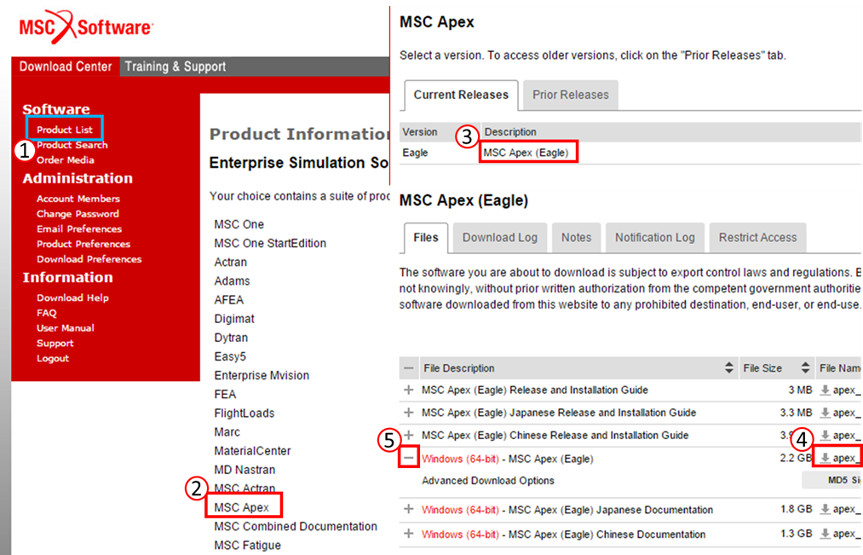
Task: Switch to the Prior Releases tab
Action: tap(570, 95)
